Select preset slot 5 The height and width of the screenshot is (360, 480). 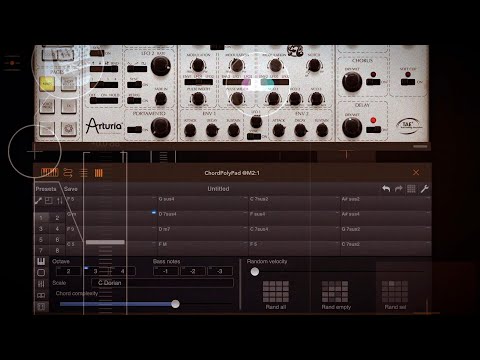[41, 239]
